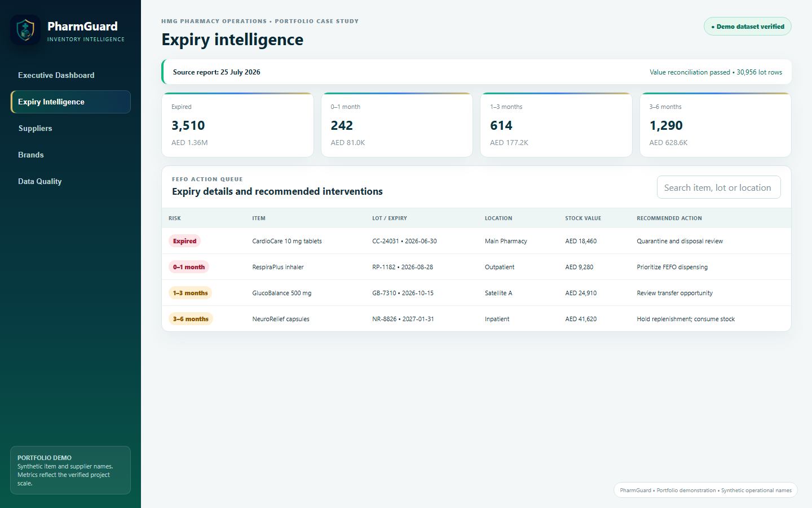Click the 0–1 month risk badge in table
812x508 pixels.
pos(189,267)
